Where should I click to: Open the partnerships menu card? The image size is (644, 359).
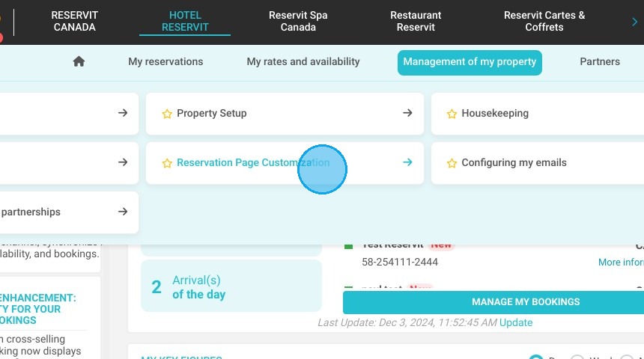[69, 212]
